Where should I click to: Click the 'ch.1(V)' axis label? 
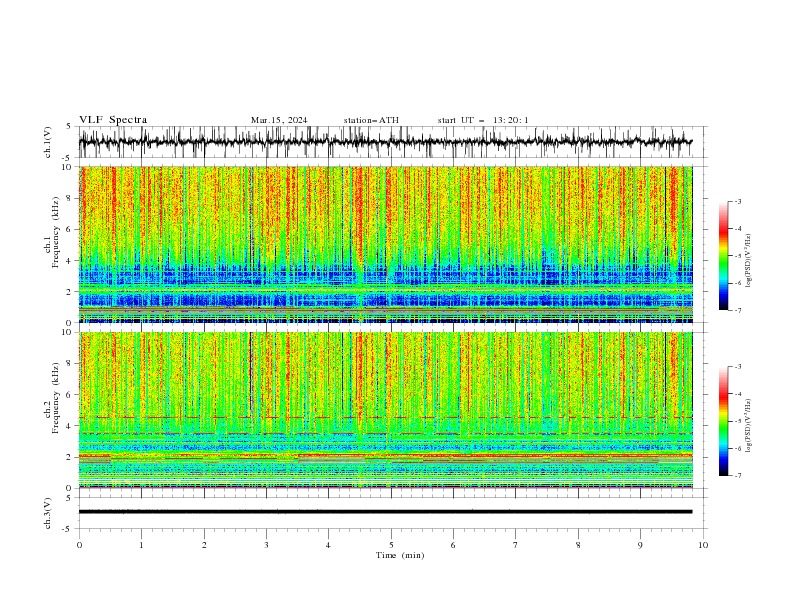[x=48, y=142]
